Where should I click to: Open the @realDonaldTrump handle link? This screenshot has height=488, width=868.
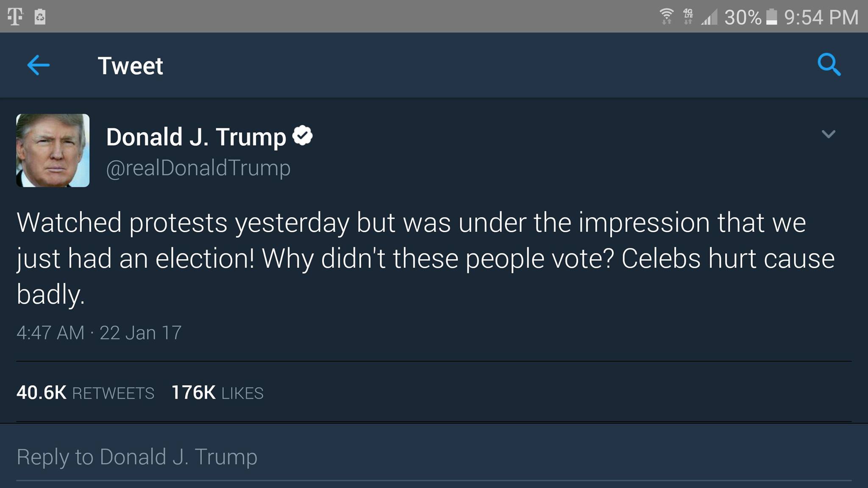(198, 168)
